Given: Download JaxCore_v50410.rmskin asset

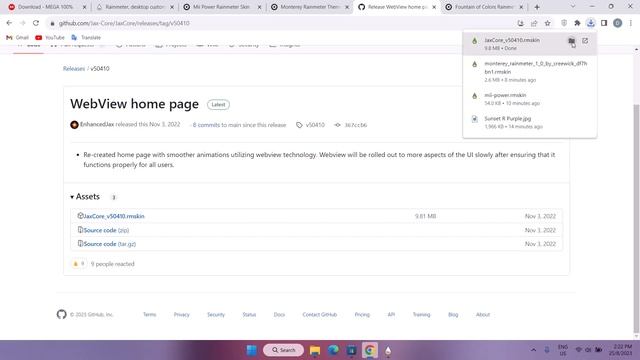Looking at the screenshot, I should tap(113, 216).
